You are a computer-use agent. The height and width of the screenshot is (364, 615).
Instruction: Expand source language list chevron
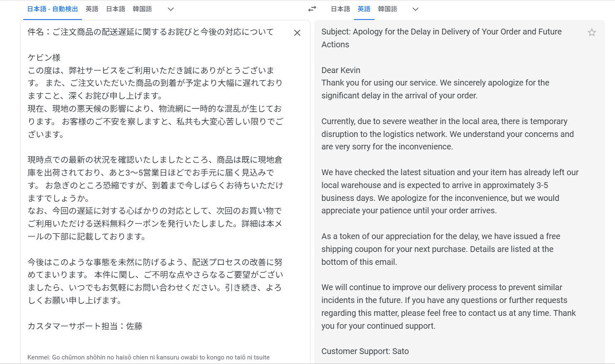pos(170,9)
